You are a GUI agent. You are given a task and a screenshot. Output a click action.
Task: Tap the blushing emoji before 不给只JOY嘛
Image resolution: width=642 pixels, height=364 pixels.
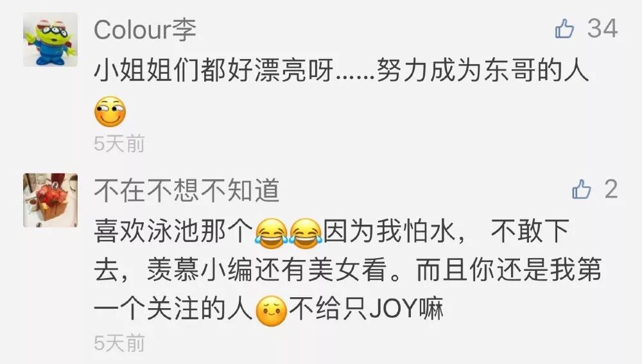click(x=271, y=311)
